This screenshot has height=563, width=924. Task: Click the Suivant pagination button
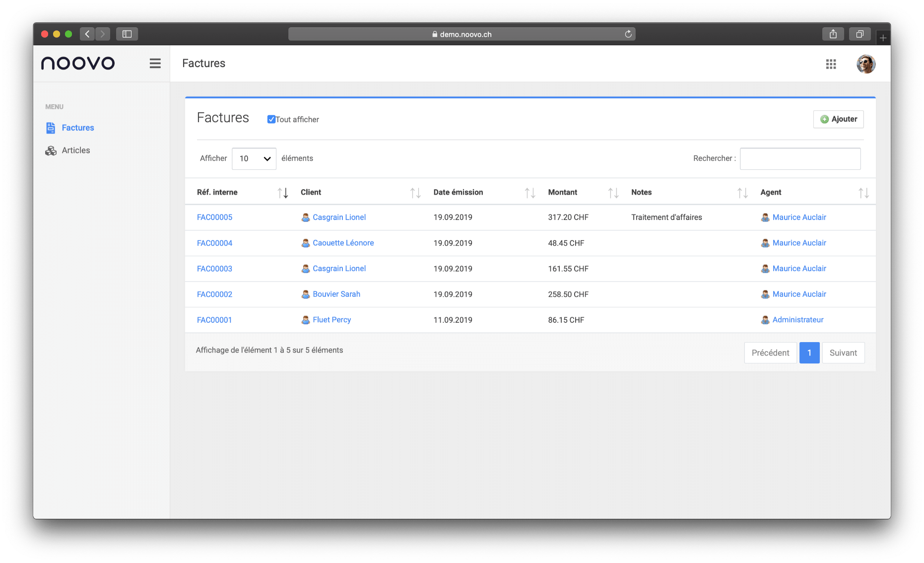843,353
